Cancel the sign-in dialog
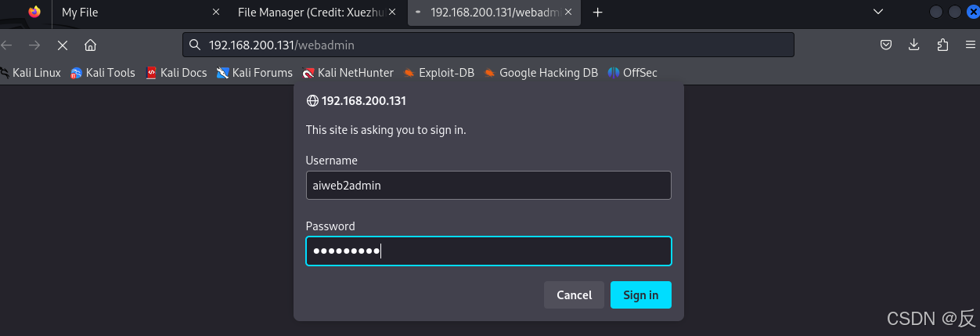Viewport: 980px width, 336px height. tap(574, 294)
